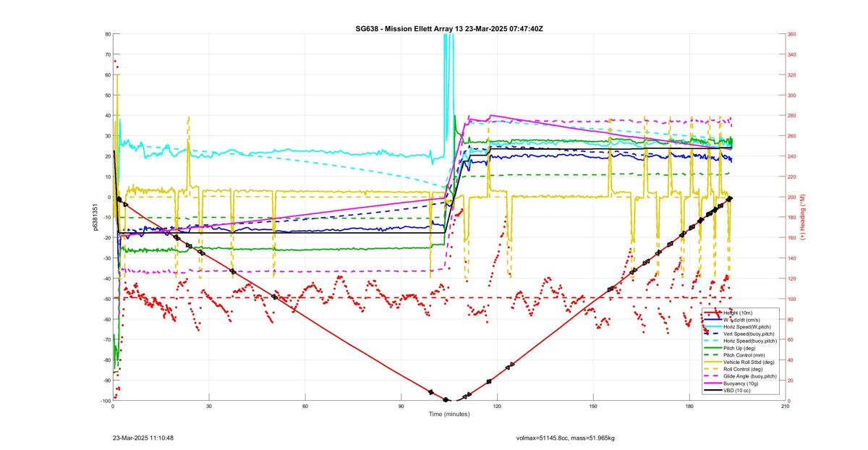Select the Vert Speed(buoy,pitch) legend label
Screen dimensions: 868x450
[749, 334]
